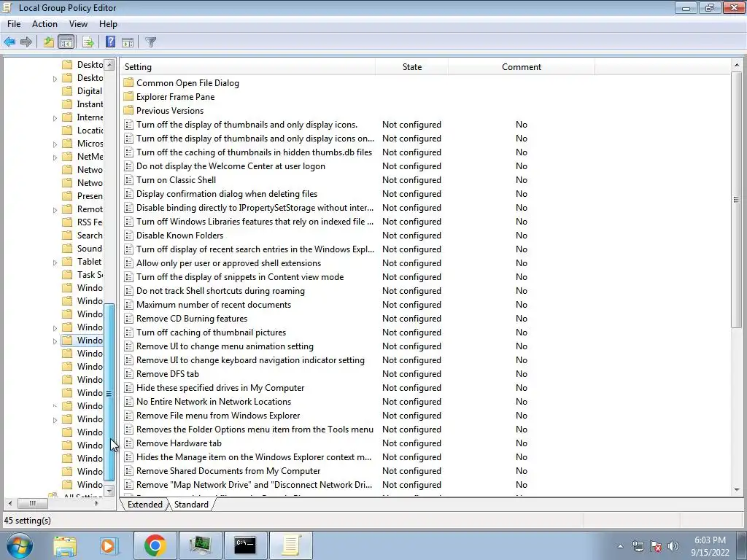Image resolution: width=747 pixels, height=560 pixels.
Task: Launch Windows Media Player from the taskbar
Action: pyautogui.click(x=108, y=545)
